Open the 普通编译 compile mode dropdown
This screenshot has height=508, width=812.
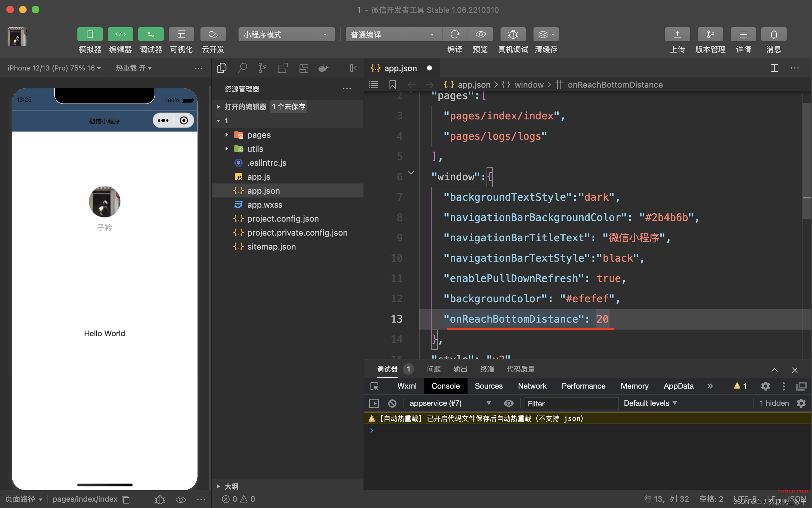[x=394, y=34]
